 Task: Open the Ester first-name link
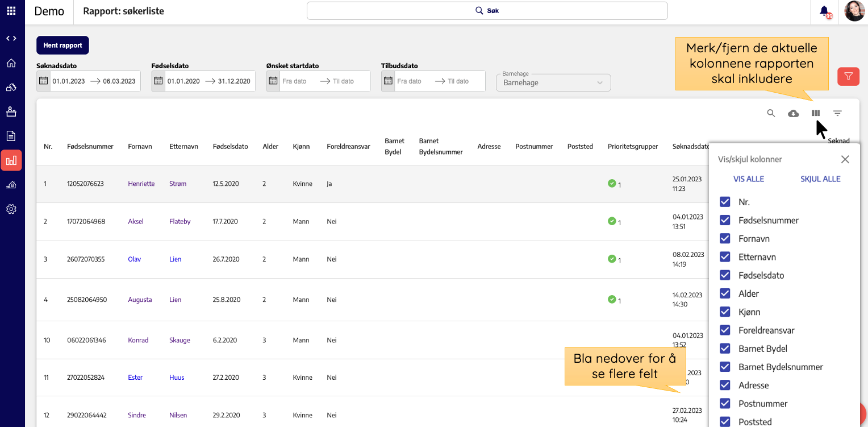(135, 378)
